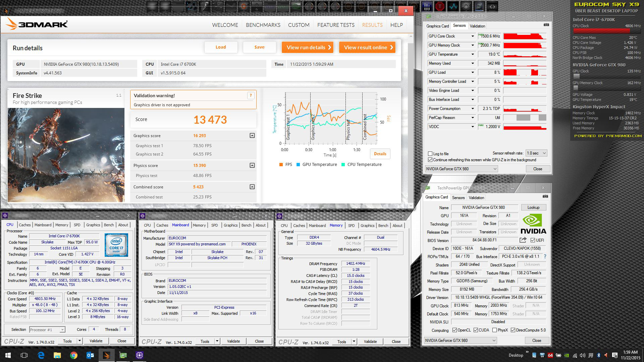The width and height of the screenshot is (644, 362).
Task: Switch to CPU-Z via its taskbar icon
Action: [x=140, y=355]
